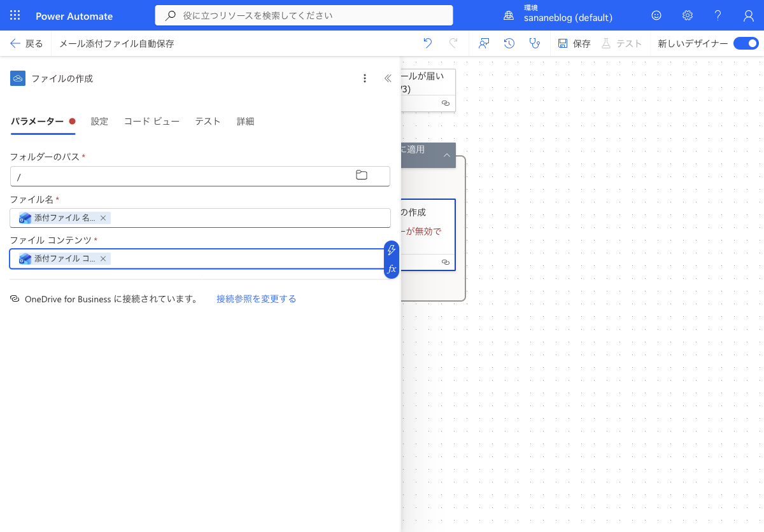Remove the 添付ファイル 名 token
This screenshot has height=532, width=764.
[x=103, y=218]
